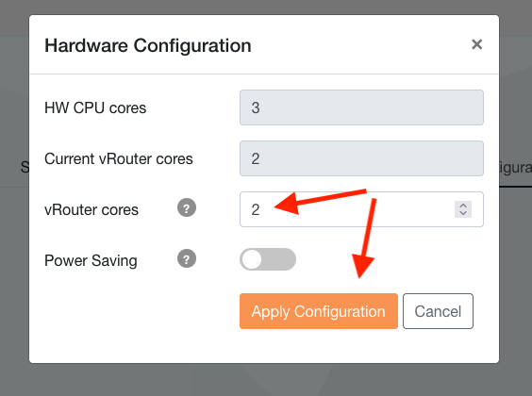Increase vRouter cores with the up arrow
The width and height of the screenshot is (532, 396).
click(463, 206)
